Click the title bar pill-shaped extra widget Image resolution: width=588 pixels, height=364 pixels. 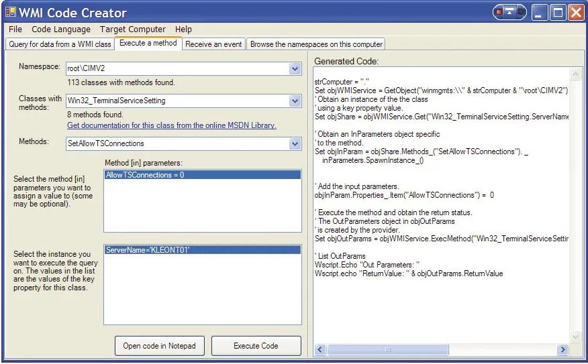click(509, 12)
